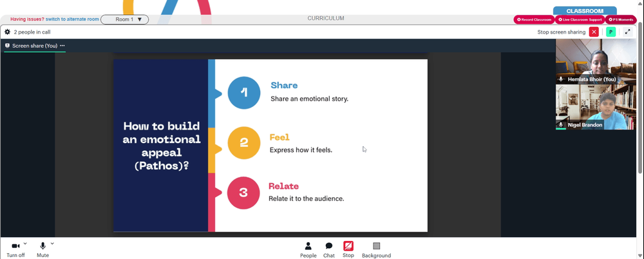Open call settings gear icon
The image size is (644, 259).
point(7,32)
